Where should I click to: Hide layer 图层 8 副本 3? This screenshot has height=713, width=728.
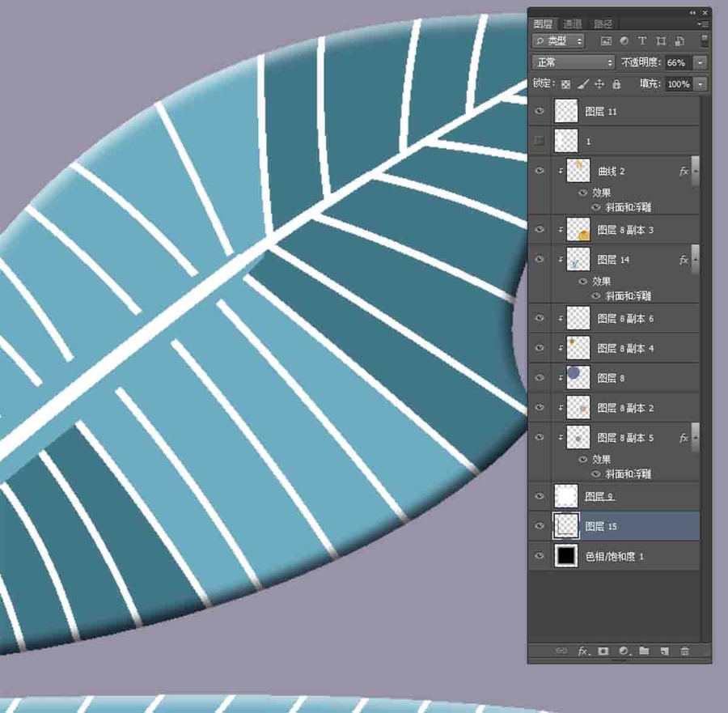pos(540,230)
